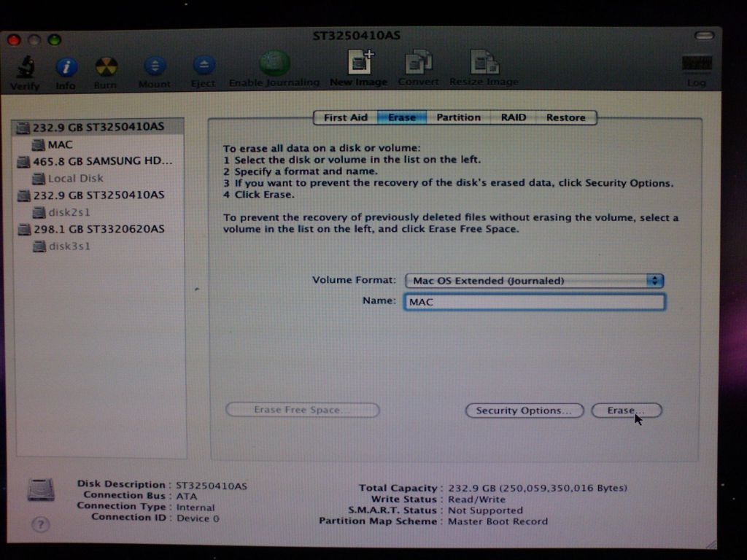The height and width of the screenshot is (560, 747).
Task: Click the Convert toolbar icon
Action: click(x=418, y=62)
